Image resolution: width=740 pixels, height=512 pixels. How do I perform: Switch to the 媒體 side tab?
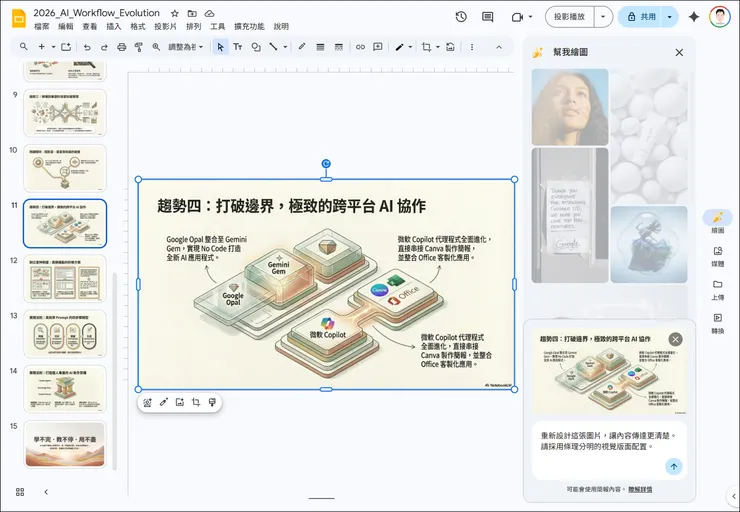click(717, 256)
